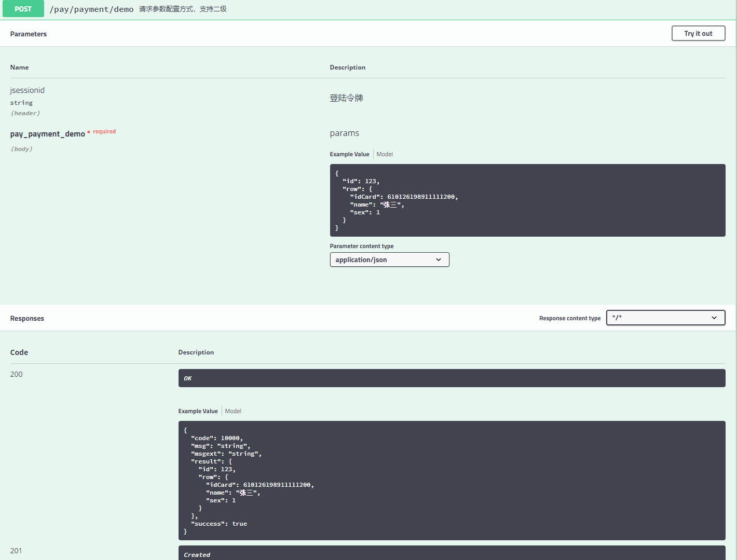This screenshot has width=737, height=560.
Task: Click the Parameters section header
Action: [x=29, y=33]
